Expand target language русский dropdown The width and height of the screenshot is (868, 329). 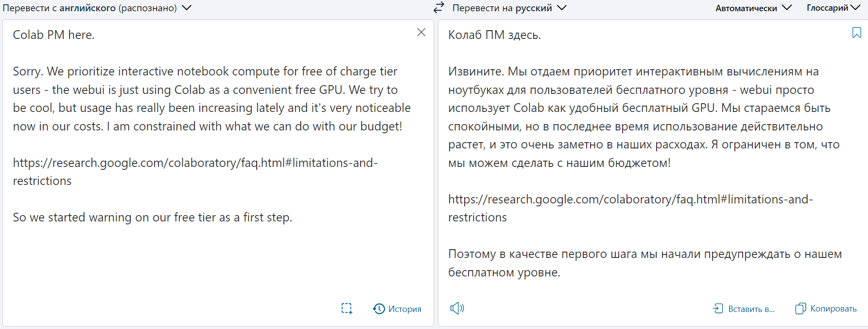pos(562,8)
